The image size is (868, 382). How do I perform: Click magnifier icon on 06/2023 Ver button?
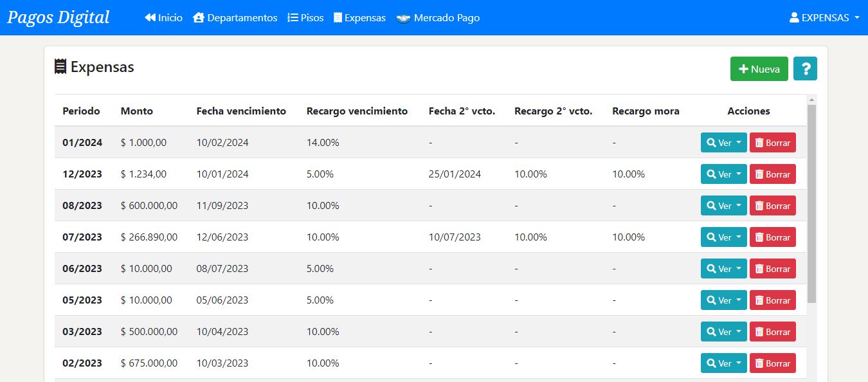pos(711,269)
